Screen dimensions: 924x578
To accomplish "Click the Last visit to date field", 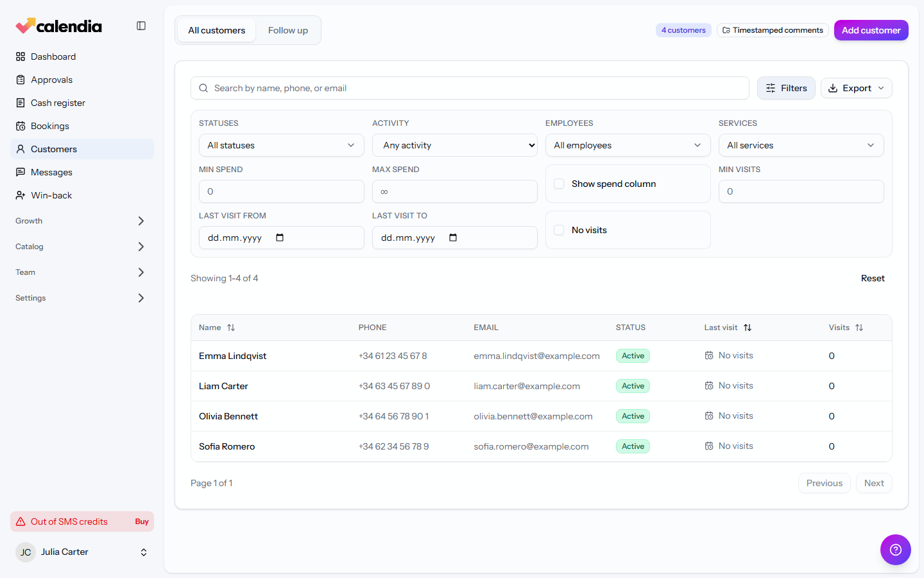I will tap(455, 238).
